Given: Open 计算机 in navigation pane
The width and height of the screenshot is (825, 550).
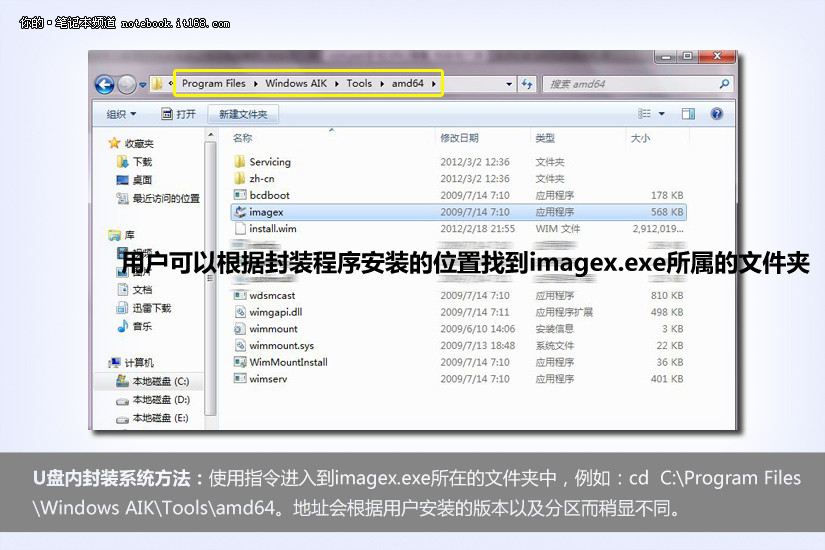Looking at the screenshot, I should pyautogui.click(x=139, y=363).
